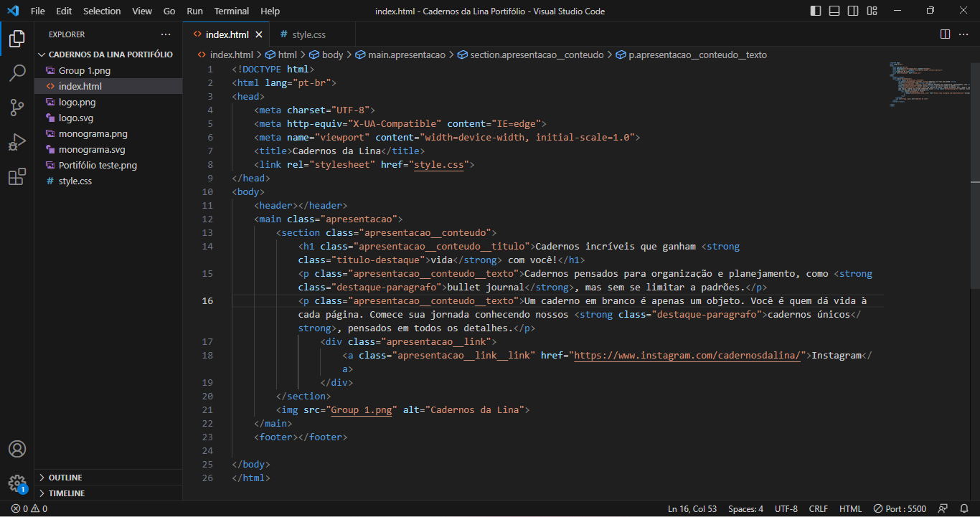This screenshot has width=980, height=517.
Task: Change encoding via UTF-8 status item
Action: (x=786, y=508)
